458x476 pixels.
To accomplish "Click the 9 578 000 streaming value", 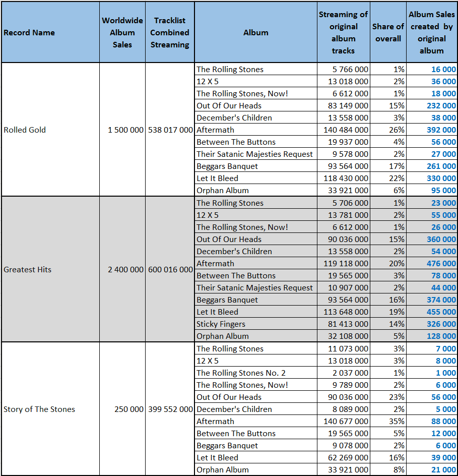I will click(350, 154).
